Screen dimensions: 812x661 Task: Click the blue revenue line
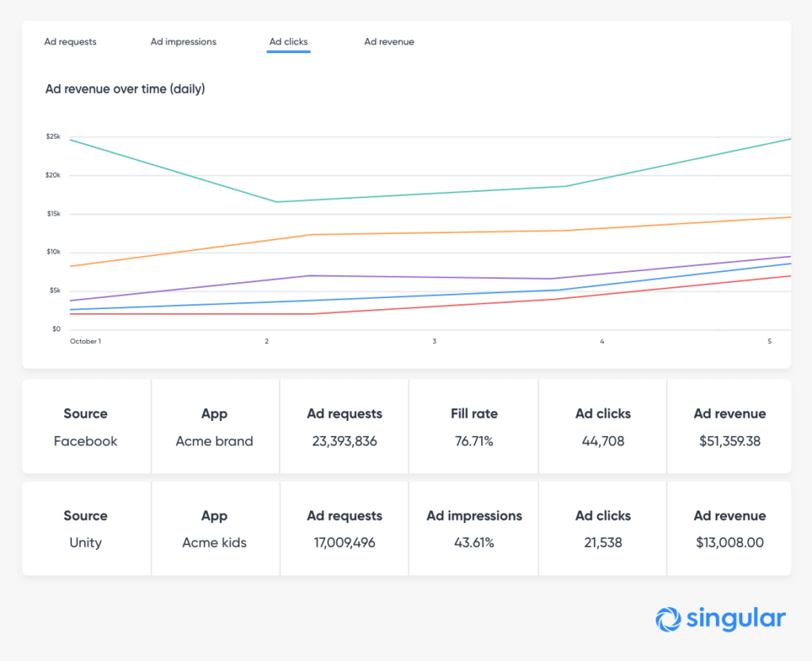click(430, 296)
